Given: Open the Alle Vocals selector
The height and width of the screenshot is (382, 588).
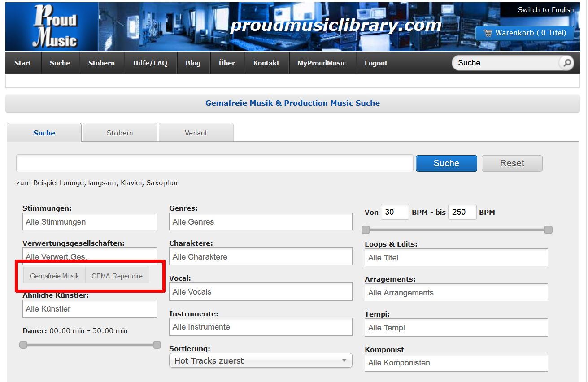Looking at the screenshot, I should [x=261, y=291].
